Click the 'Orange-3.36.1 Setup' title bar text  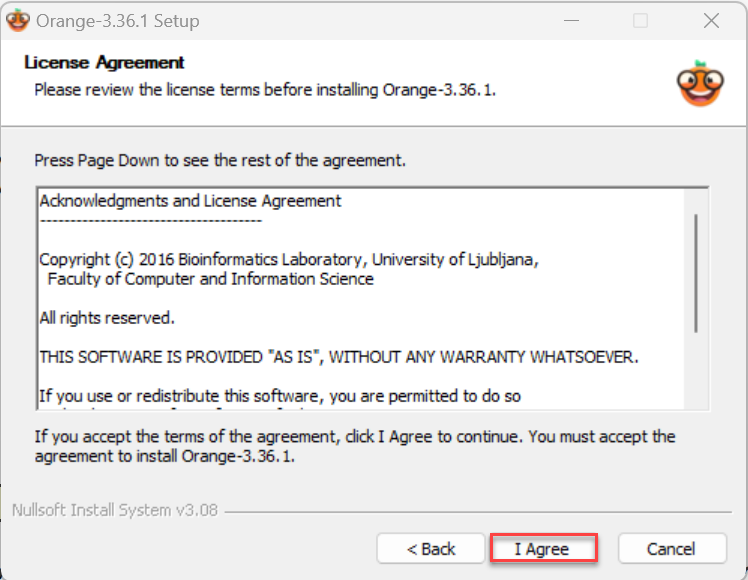pyautogui.click(x=118, y=21)
